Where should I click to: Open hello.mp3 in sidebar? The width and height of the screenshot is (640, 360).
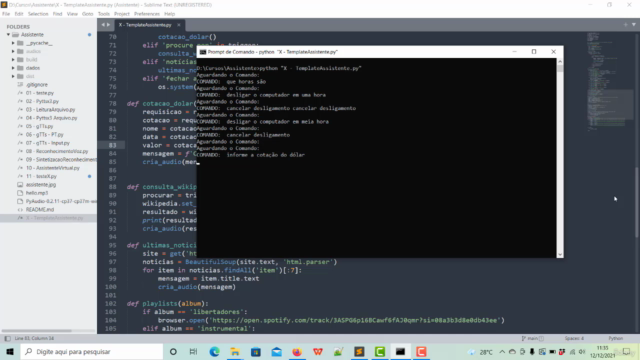pos(37,193)
